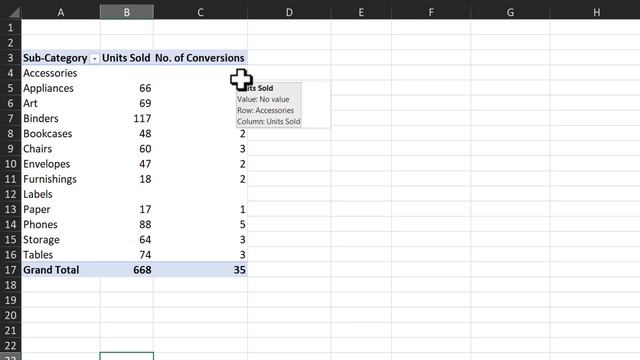Click the Sub-Category header cell text
The width and height of the screenshot is (640, 360).
coord(55,58)
